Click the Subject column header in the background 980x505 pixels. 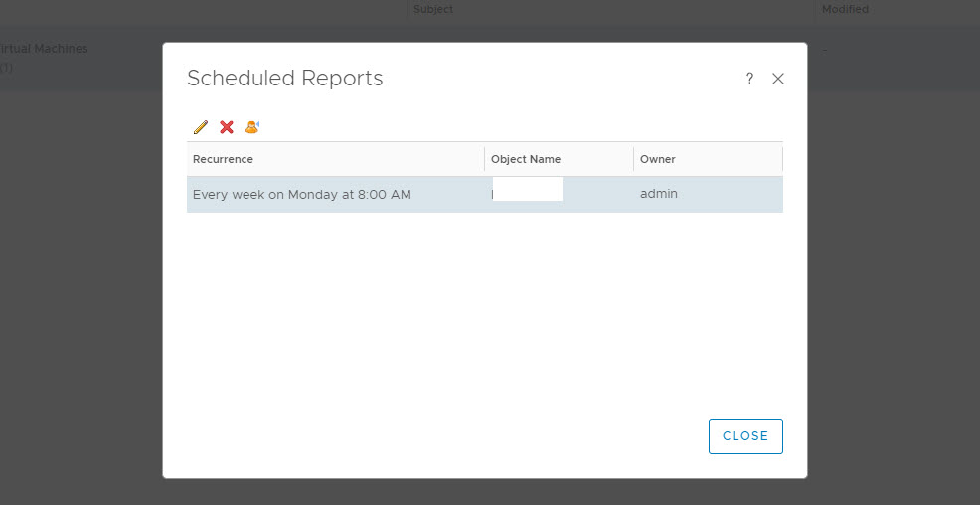(x=433, y=9)
